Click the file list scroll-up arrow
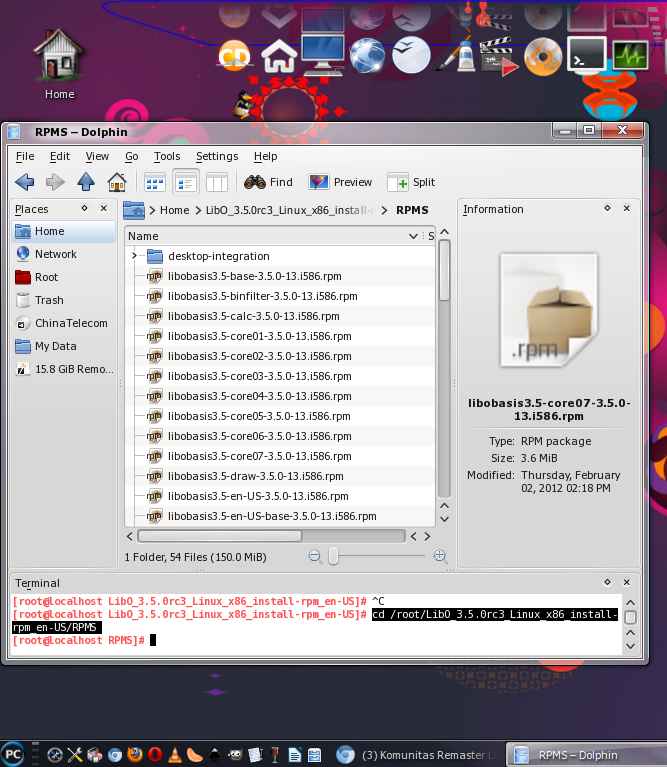This screenshot has width=667, height=767. coord(445,232)
